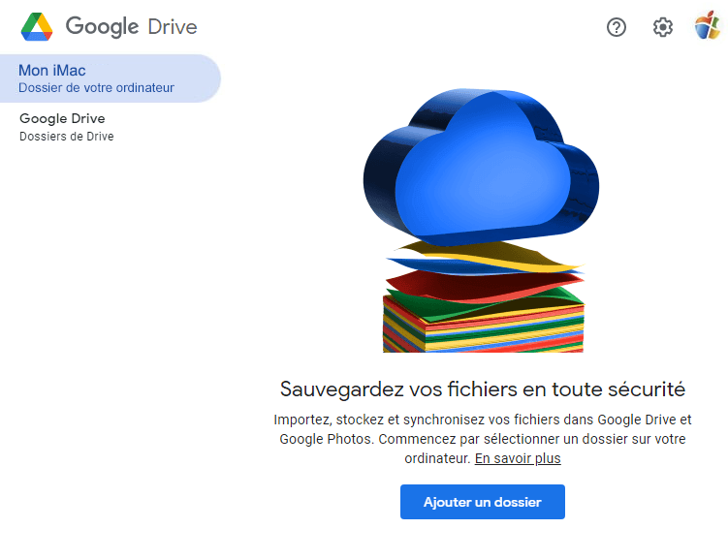Click the yellow floating sheet under the cloud
The height and width of the screenshot is (560, 728).
485,257
